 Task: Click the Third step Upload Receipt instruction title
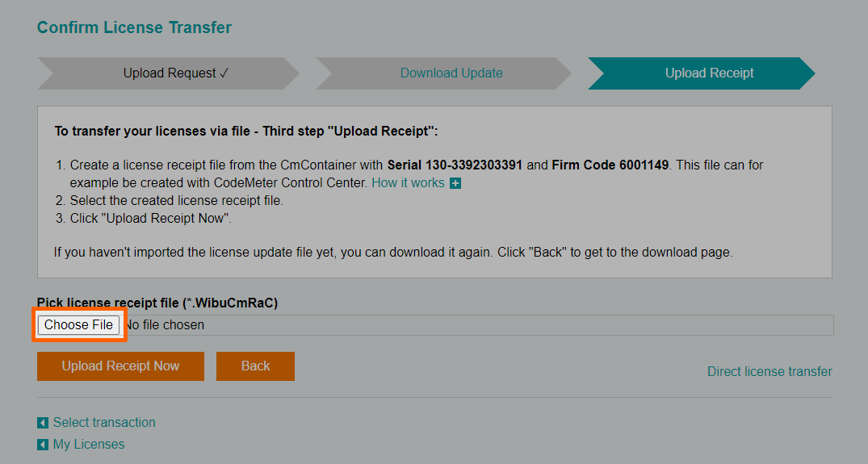coord(245,131)
